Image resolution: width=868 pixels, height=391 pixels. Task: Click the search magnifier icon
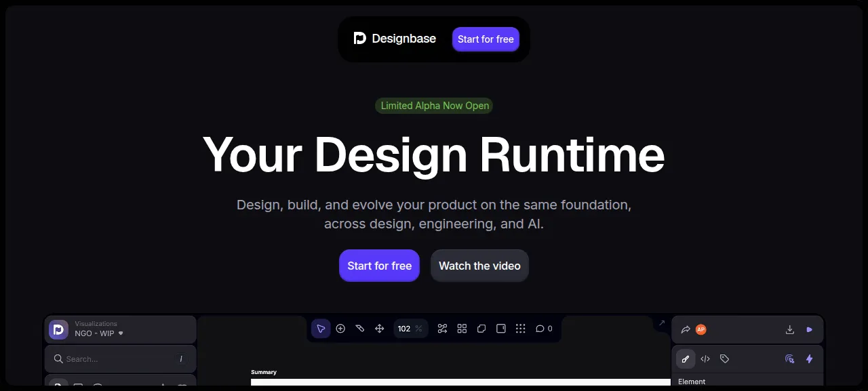click(58, 359)
